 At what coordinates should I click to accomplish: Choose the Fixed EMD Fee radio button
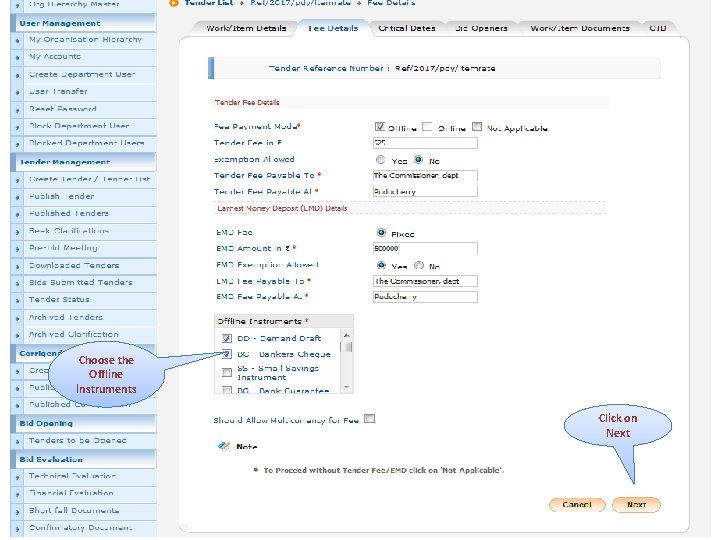(381, 233)
